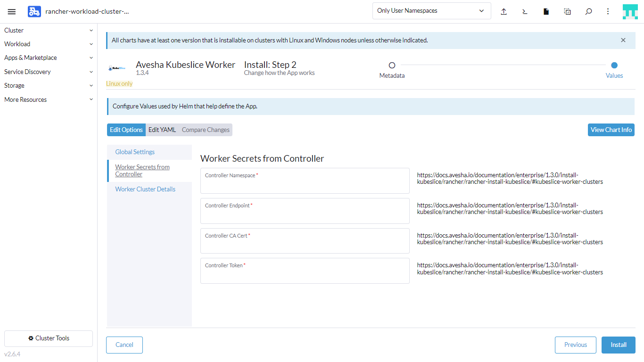644x362 pixels.
Task: Select Worker Secrets from Controller section
Action: coord(149,171)
